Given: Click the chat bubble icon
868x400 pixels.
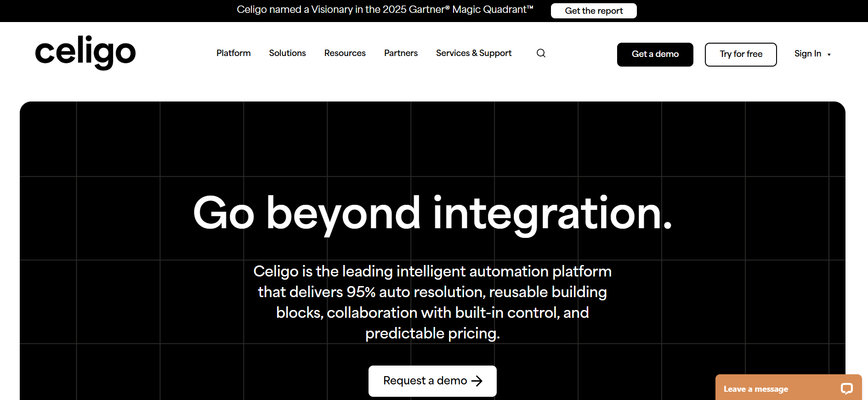Looking at the screenshot, I should (x=846, y=389).
